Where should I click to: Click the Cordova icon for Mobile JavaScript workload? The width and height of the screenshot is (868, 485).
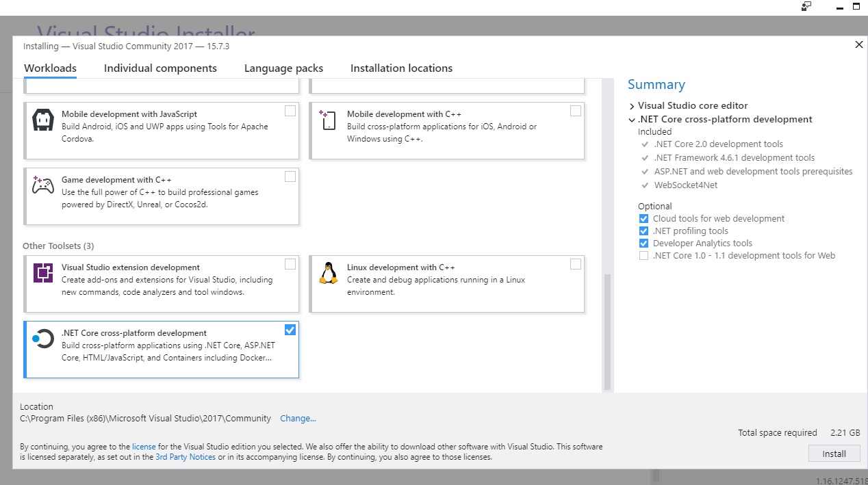tap(43, 120)
